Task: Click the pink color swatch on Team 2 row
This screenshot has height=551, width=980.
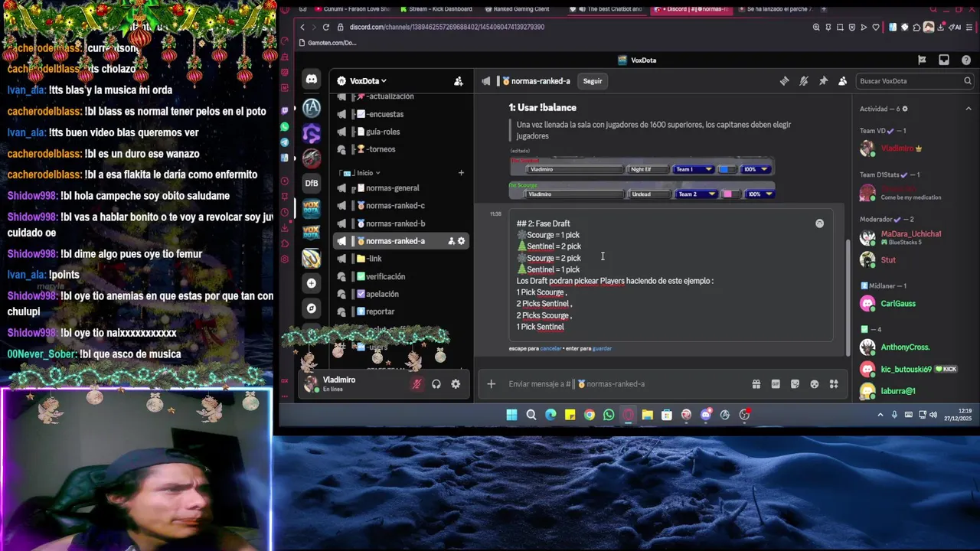Action: click(x=730, y=194)
